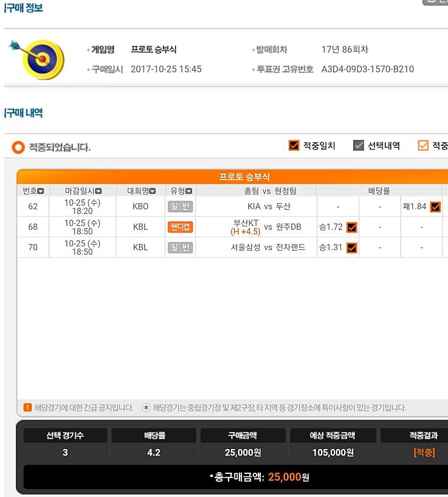Click the 프로토 승부식 game name value
The height and width of the screenshot is (497, 448).
[x=154, y=49]
